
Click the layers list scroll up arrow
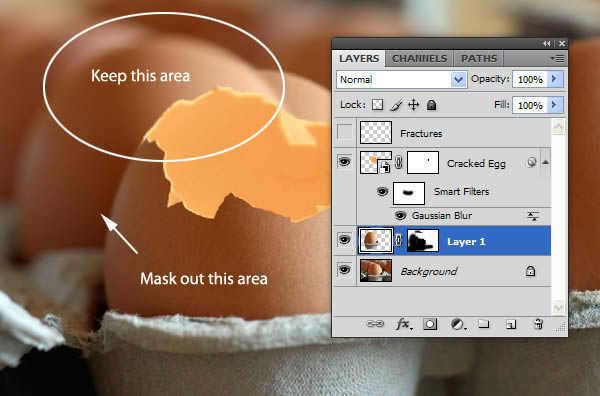pyautogui.click(x=558, y=127)
